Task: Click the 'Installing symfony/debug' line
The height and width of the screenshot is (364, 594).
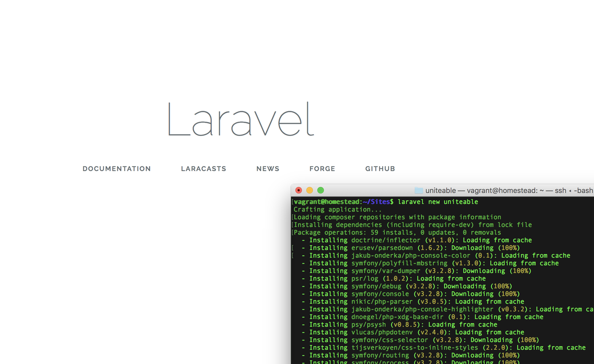Action: coord(406,286)
